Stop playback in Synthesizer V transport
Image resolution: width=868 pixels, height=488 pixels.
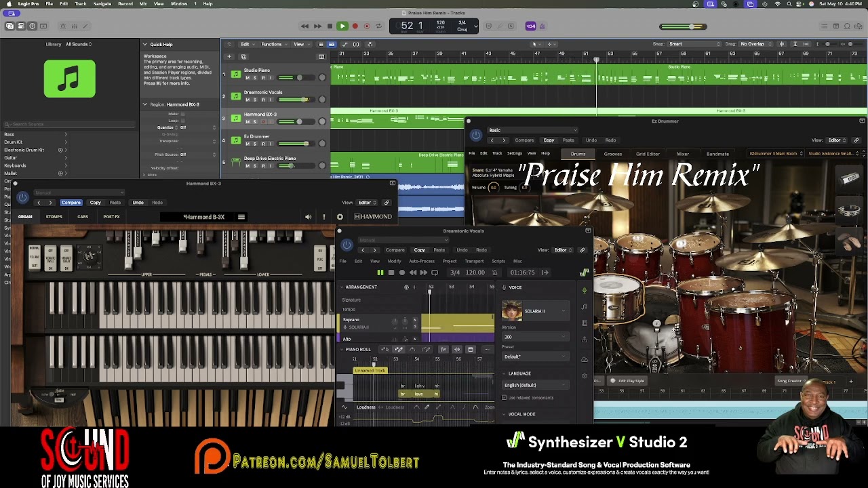pyautogui.click(x=391, y=272)
